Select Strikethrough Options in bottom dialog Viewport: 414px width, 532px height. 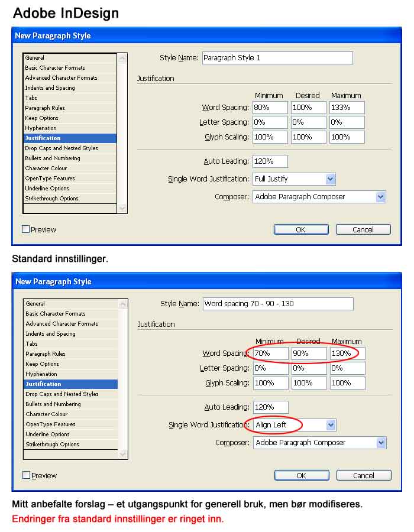pos(71,444)
